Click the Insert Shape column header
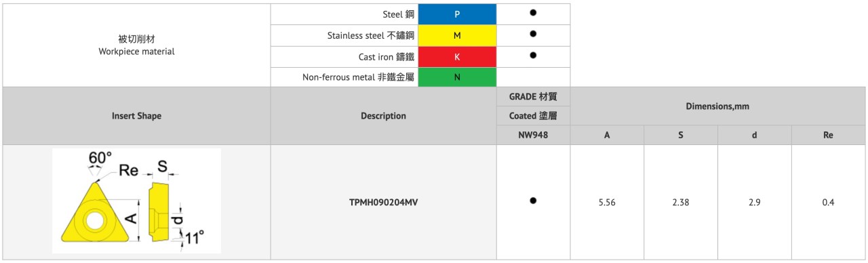Image resolution: width=868 pixels, height=263 pixels. [136, 116]
